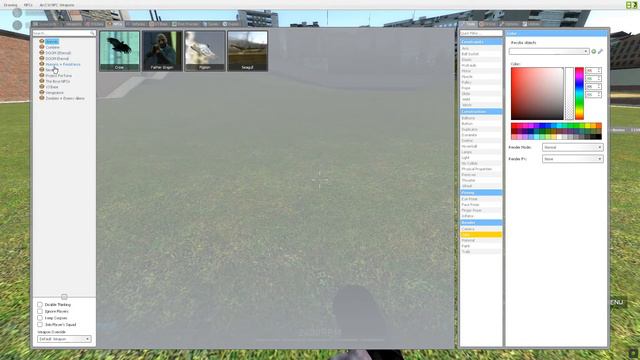Open the Render Mode dropdown
This screenshot has width=640, height=360.
pos(573,147)
